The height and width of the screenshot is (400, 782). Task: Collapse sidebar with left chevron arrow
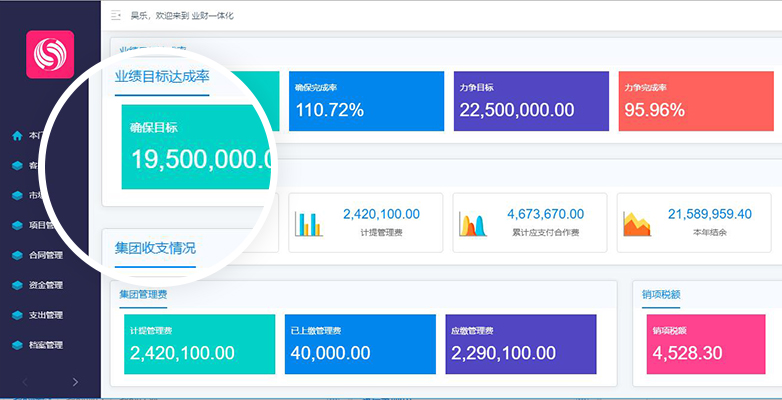coord(25,382)
